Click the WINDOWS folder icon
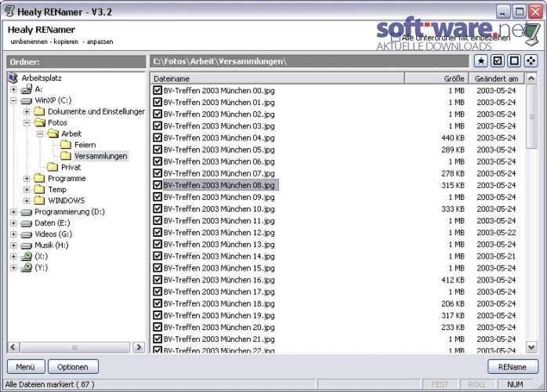547x392 pixels. [39, 201]
